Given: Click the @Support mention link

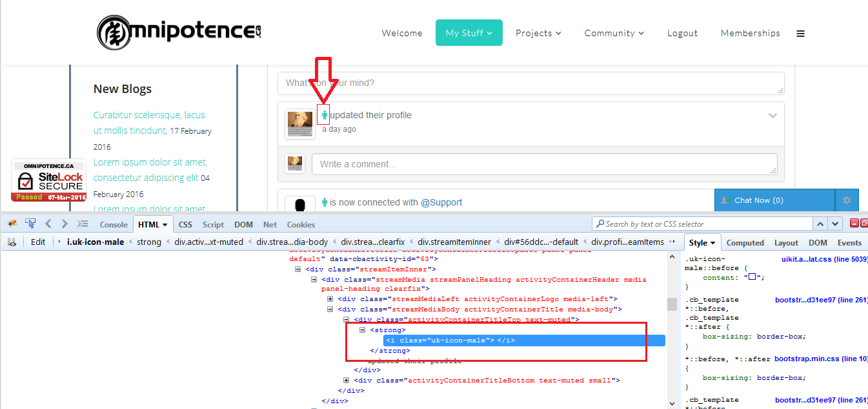Looking at the screenshot, I should [441, 202].
